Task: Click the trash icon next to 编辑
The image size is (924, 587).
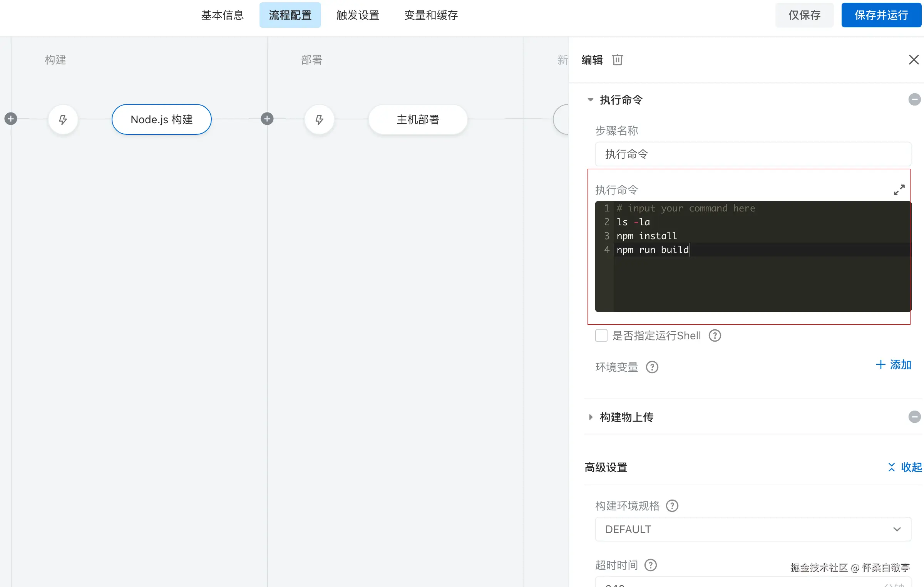Action: (617, 60)
